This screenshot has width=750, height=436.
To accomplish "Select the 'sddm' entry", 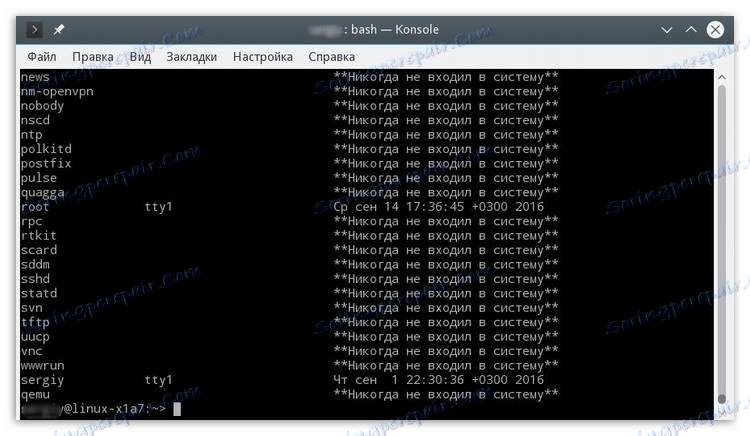I will click(x=35, y=264).
